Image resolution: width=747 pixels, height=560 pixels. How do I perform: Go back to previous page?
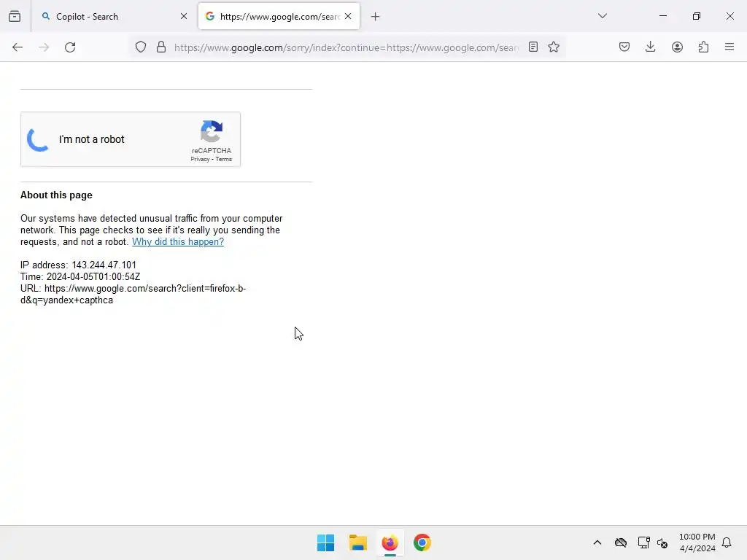pyautogui.click(x=18, y=47)
